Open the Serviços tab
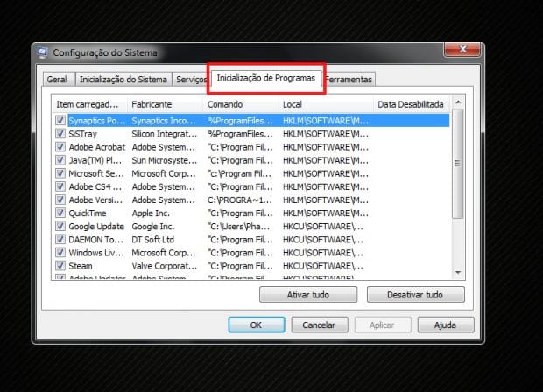This screenshot has width=543, height=392. [190, 79]
